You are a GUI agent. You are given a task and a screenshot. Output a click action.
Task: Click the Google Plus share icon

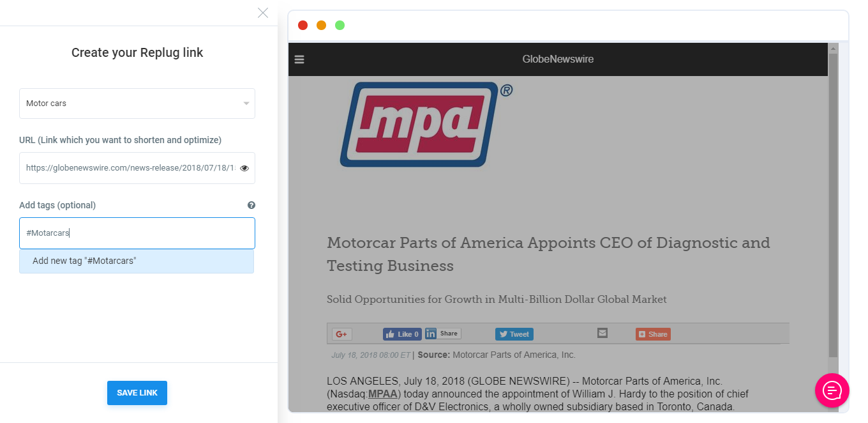(341, 334)
